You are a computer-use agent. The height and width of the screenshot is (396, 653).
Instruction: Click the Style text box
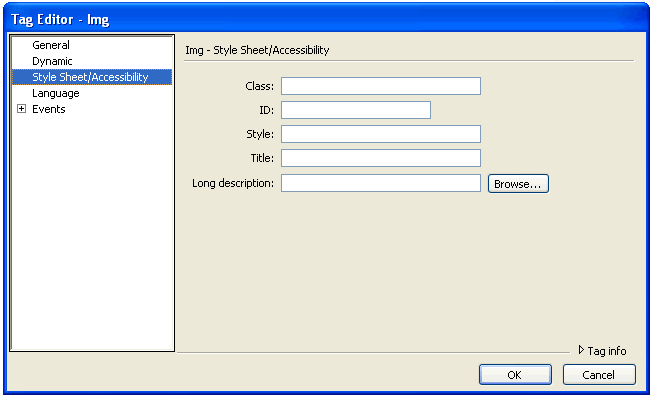pyautogui.click(x=381, y=134)
